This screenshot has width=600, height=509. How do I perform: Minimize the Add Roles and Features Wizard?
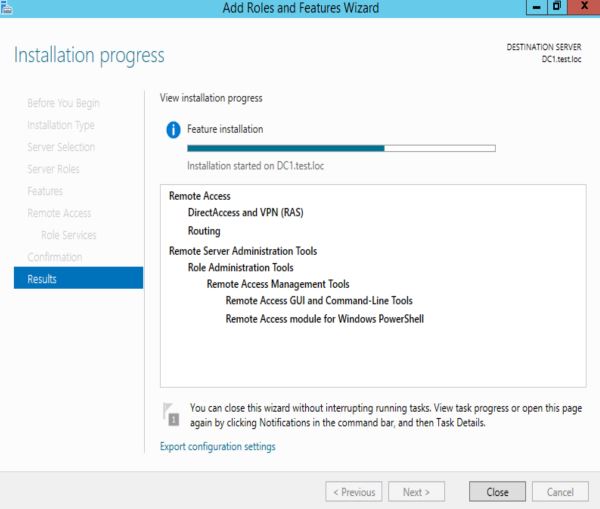pyautogui.click(x=537, y=7)
